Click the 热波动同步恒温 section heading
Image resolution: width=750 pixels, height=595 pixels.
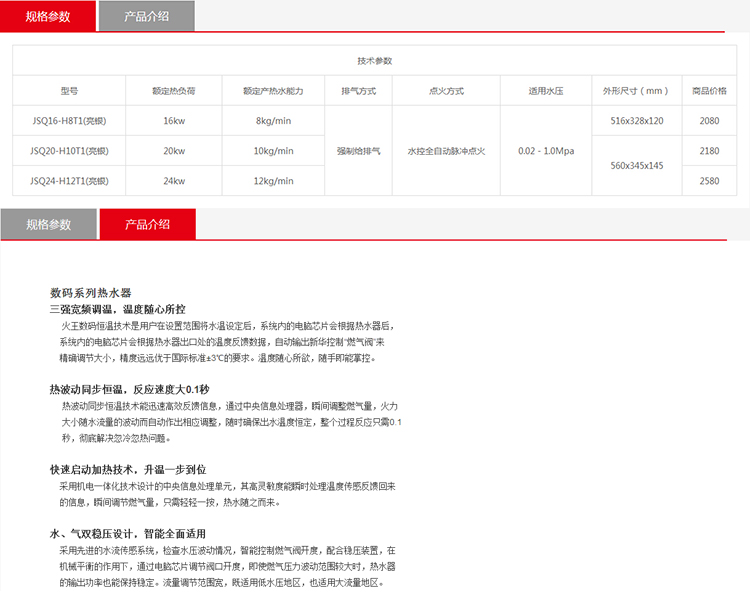pos(129,389)
